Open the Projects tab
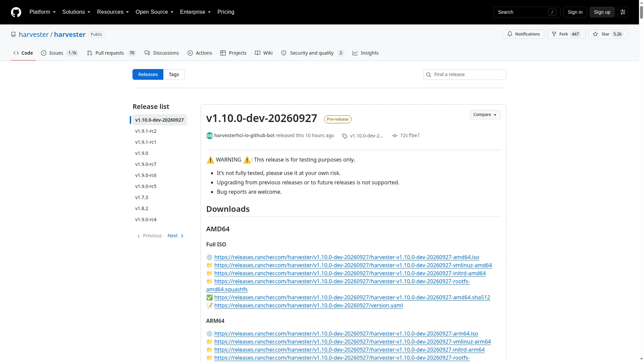The width and height of the screenshot is (644, 362). click(x=233, y=53)
